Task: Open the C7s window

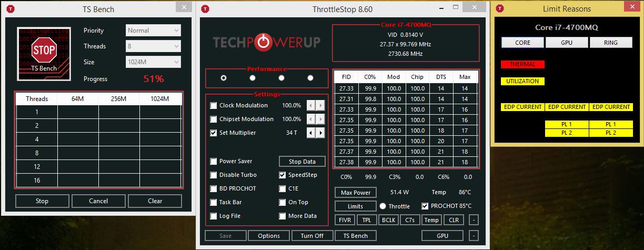Action: [x=410, y=220]
